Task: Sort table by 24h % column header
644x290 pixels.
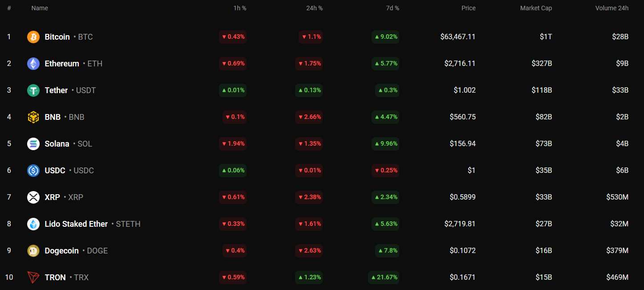Action: 314,8
